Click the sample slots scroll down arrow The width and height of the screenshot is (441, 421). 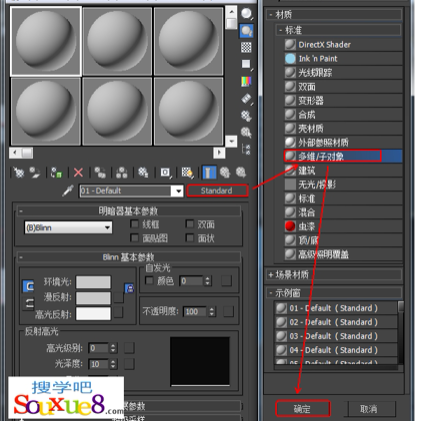(231, 141)
